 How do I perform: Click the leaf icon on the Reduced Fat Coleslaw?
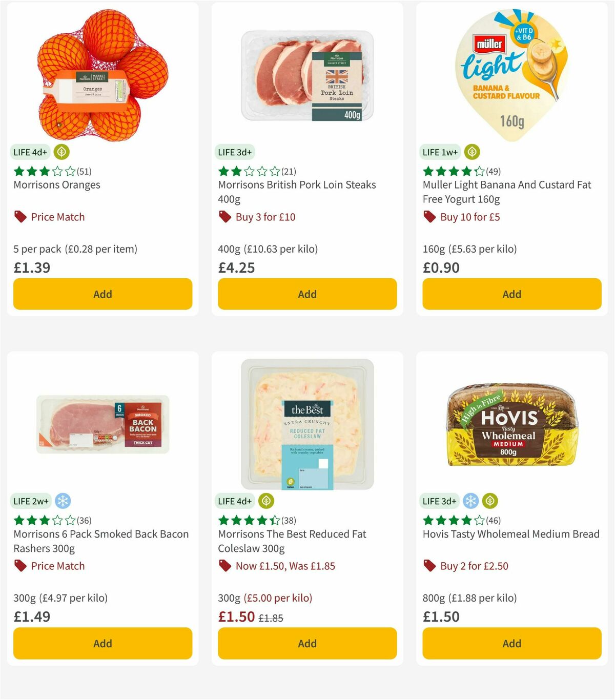[x=265, y=501]
